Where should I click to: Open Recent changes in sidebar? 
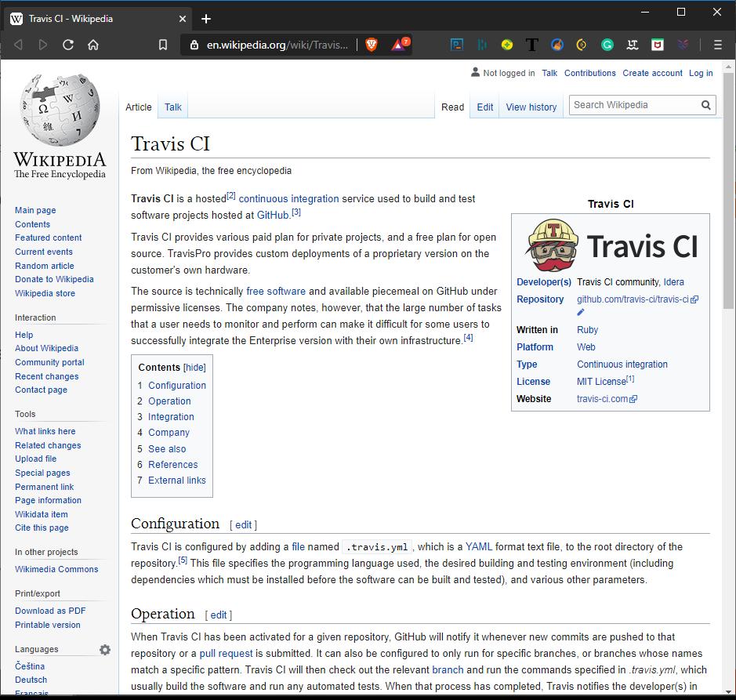click(46, 376)
